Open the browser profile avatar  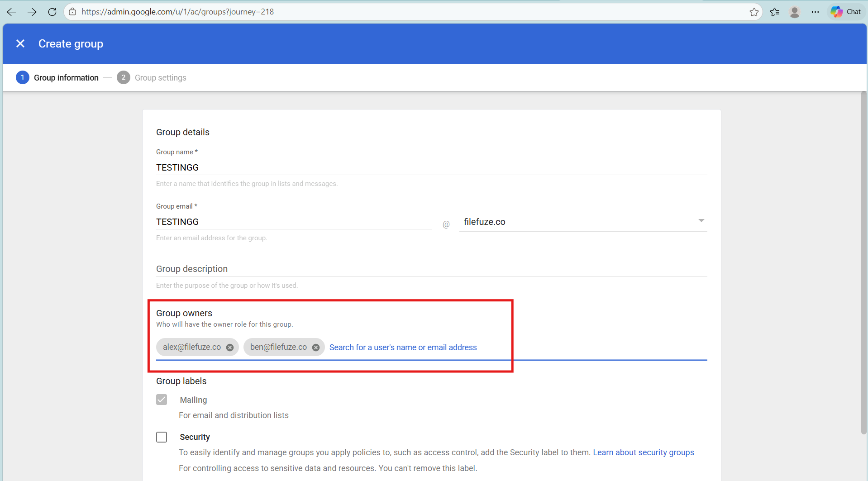(x=795, y=12)
